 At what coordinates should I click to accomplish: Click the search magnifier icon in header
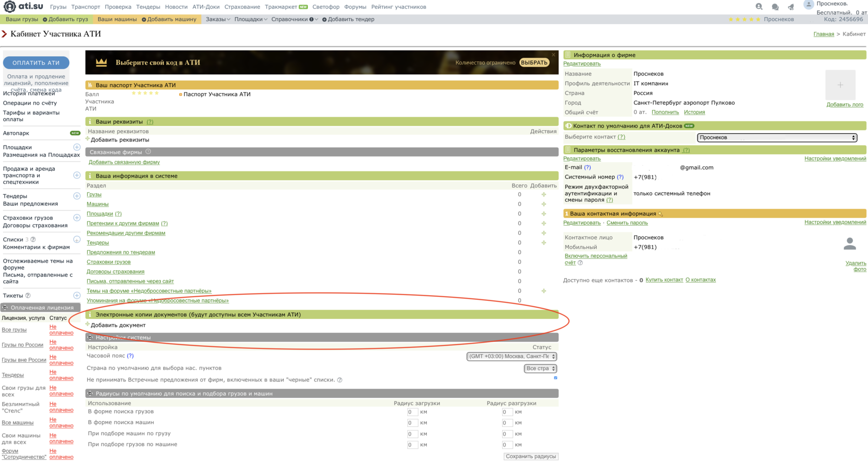[x=759, y=7]
